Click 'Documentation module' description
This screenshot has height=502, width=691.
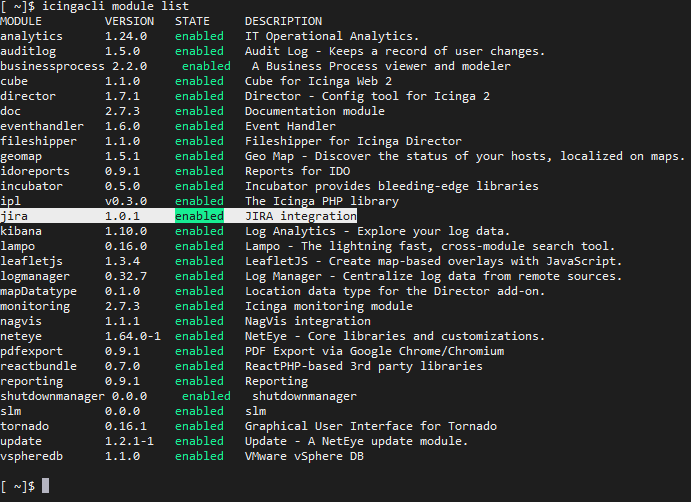click(315, 111)
